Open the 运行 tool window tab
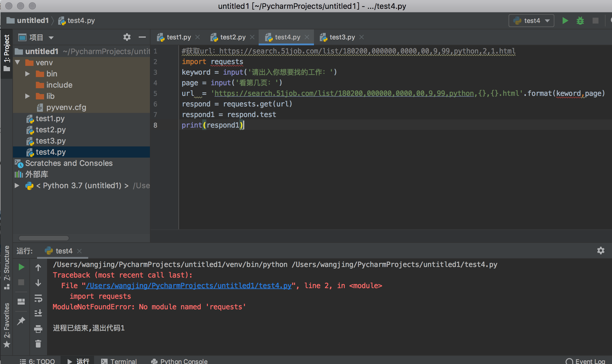 click(78, 361)
